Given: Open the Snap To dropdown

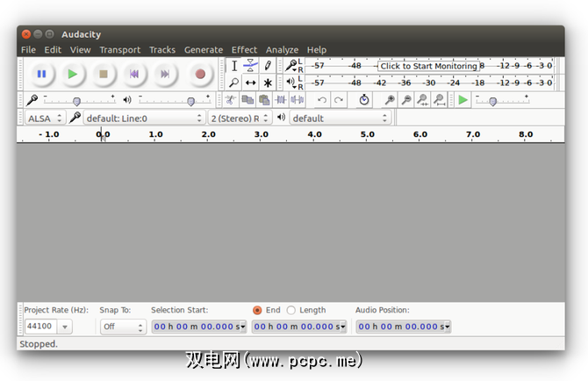Looking at the screenshot, I should coord(123,327).
